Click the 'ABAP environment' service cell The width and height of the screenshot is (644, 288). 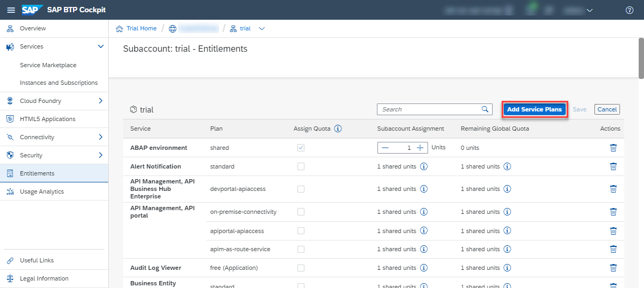(x=158, y=148)
